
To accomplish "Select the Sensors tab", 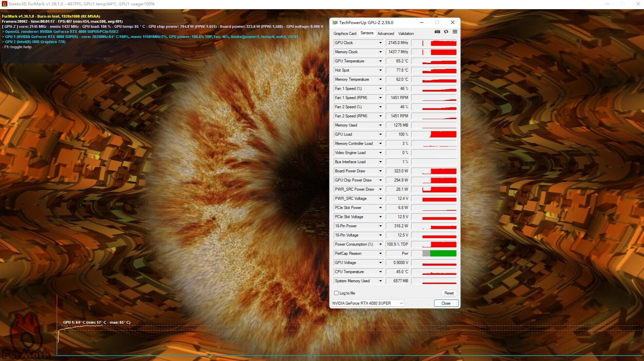I will tap(367, 33).
